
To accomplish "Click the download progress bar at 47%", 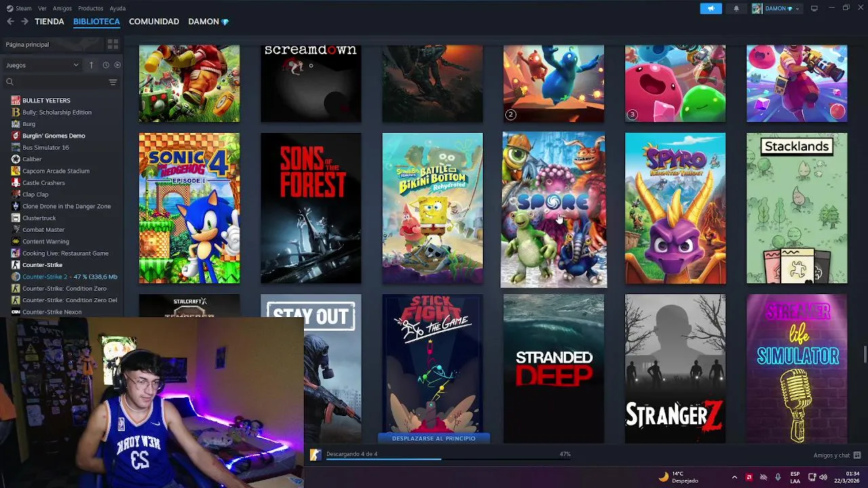I will click(448, 459).
